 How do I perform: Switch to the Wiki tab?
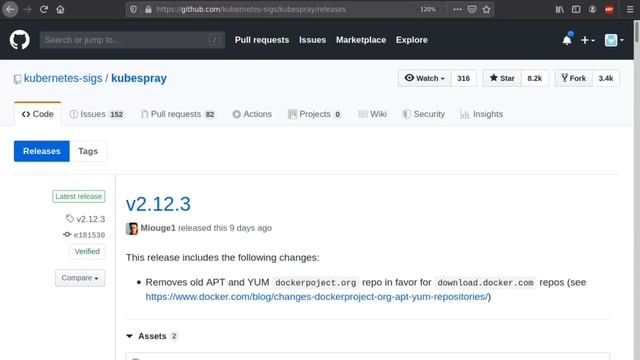pyautogui.click(x=372, y=114)
